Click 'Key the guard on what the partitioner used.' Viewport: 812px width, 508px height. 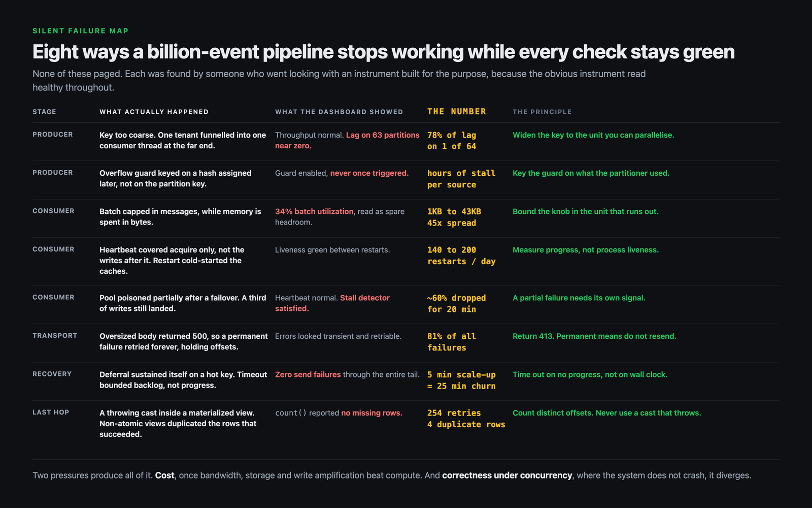(x=591, y=173)
